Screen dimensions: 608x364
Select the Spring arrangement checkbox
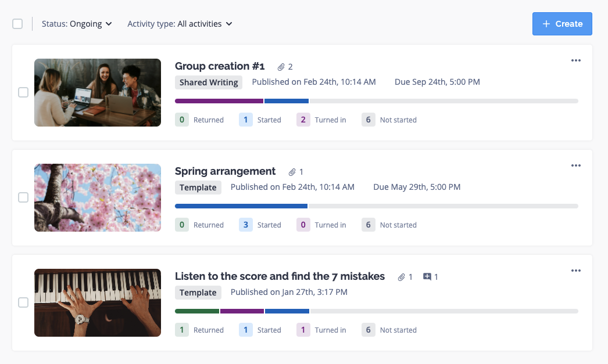(x=23, y=197)
